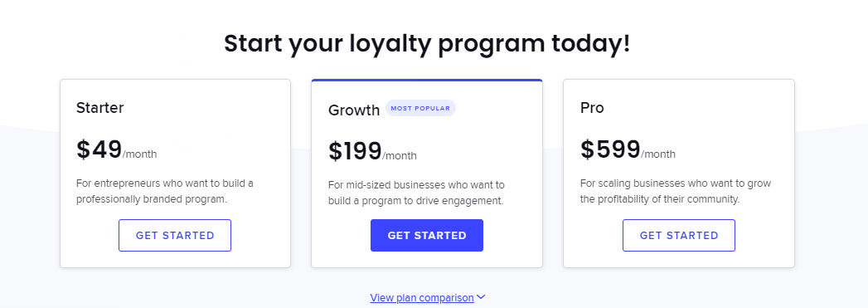Click the 'For mid-sized businesses' description
The image size is (868, 308).
point(416,193)
